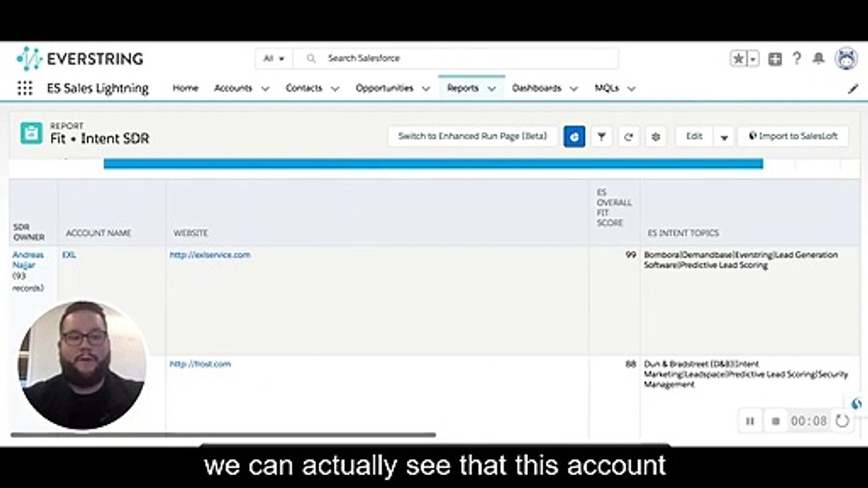Click the recording timer 00:08
Image resolution: width=868 pixels, height=488 pixels.
pyautogui.click(x=809, y=421)
